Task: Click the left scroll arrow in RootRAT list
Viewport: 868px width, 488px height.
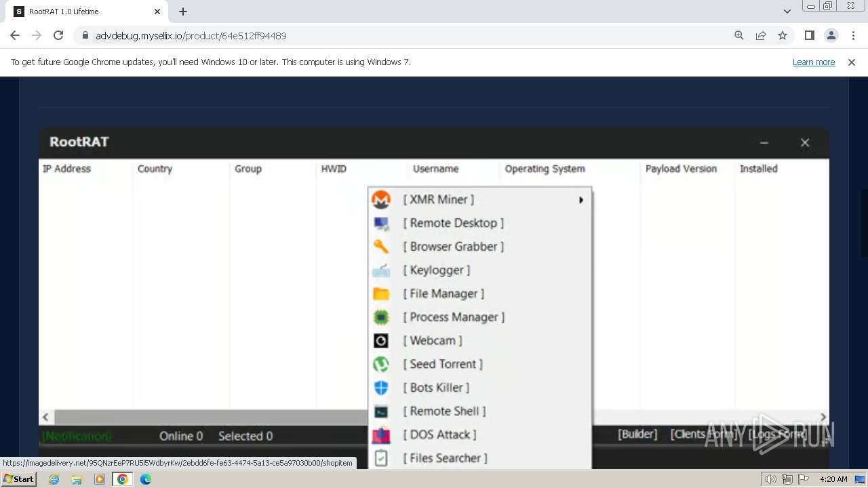Action: 46,418
